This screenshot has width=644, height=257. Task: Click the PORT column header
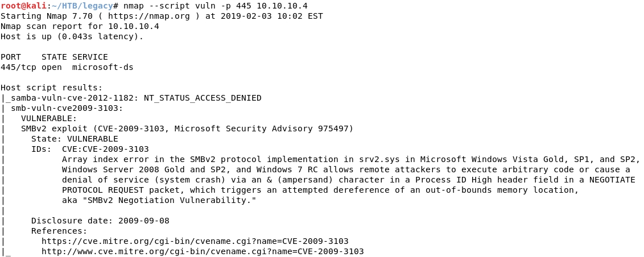pyautogui.click(x=11, y=57)
